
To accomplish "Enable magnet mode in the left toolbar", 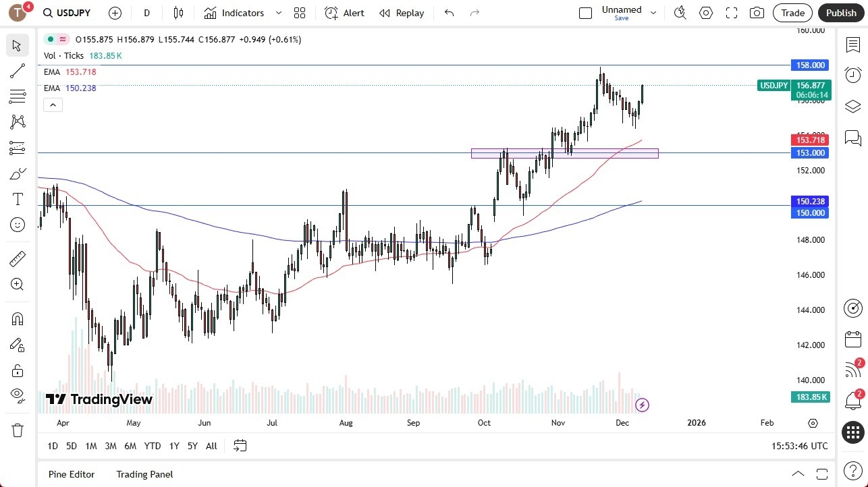I will click(17, 318).
